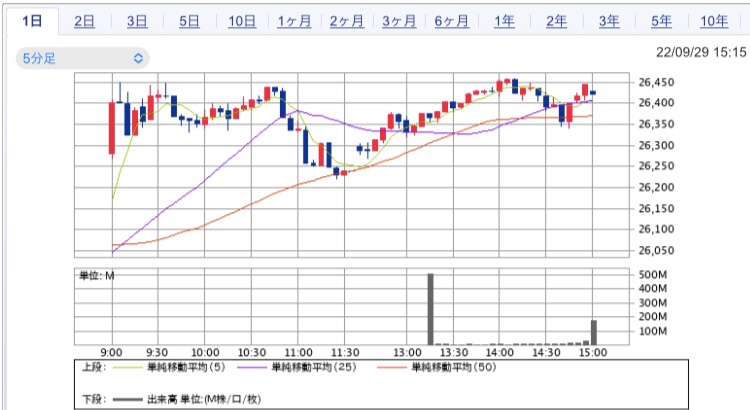Image resolution: width=750 pixels, height=410 pixels.
Task: Click the 15:00 closing volume bar
Action: click(x=594, y=332)
